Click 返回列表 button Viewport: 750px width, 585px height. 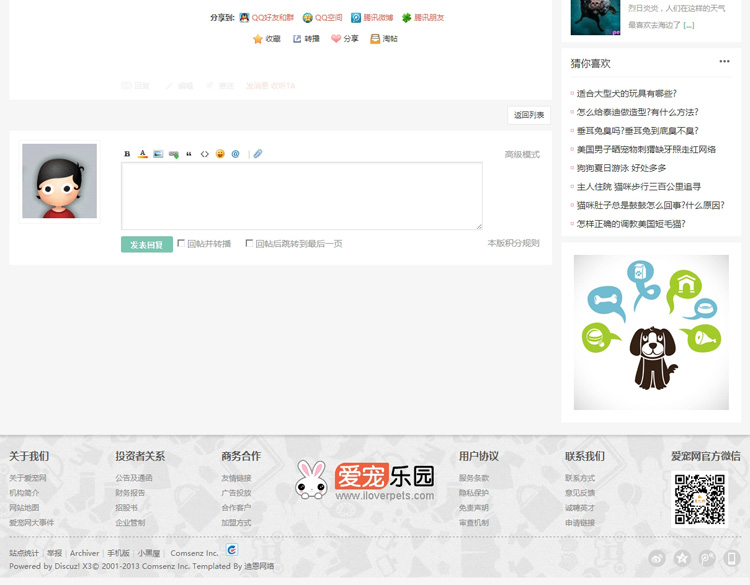529,115
